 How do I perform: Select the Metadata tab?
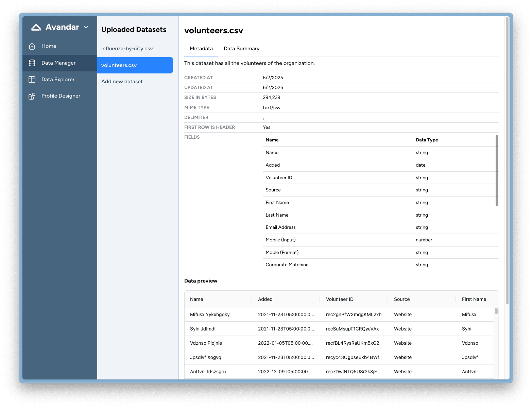(x=201, y=49)
